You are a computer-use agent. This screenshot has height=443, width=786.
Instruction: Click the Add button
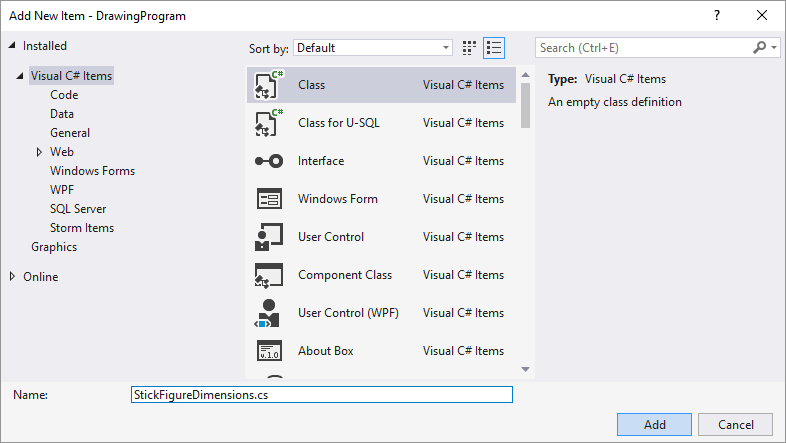coord(654,424)
